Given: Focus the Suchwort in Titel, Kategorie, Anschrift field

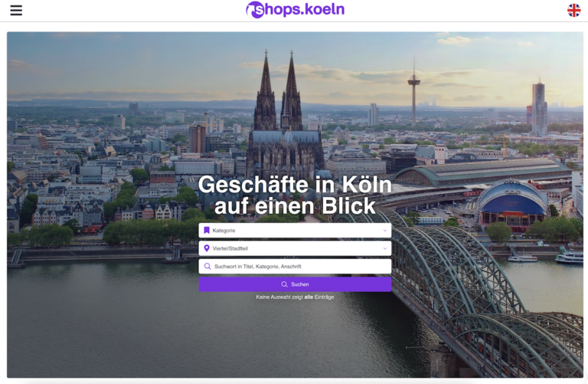Looking at the screenshot, I should (x=295, y=266).
